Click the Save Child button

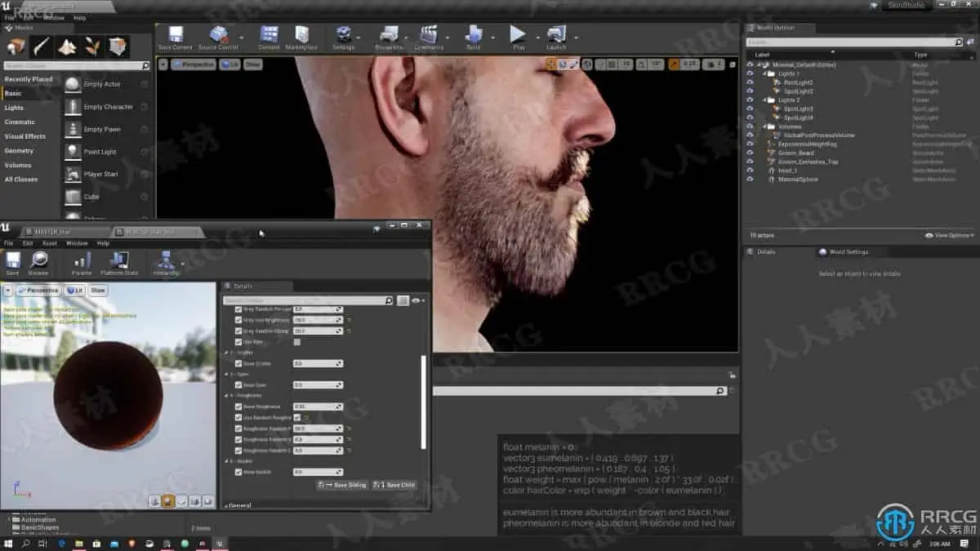(394, 485)
